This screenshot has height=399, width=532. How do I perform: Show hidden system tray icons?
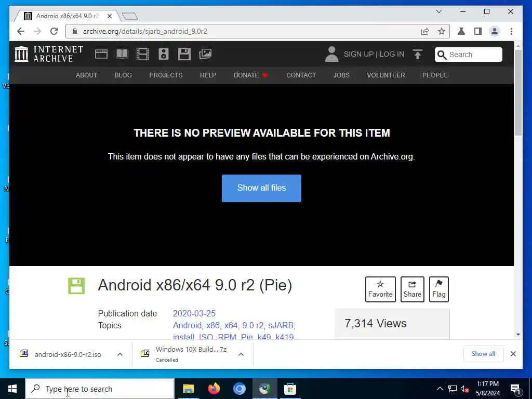[440, 389]
